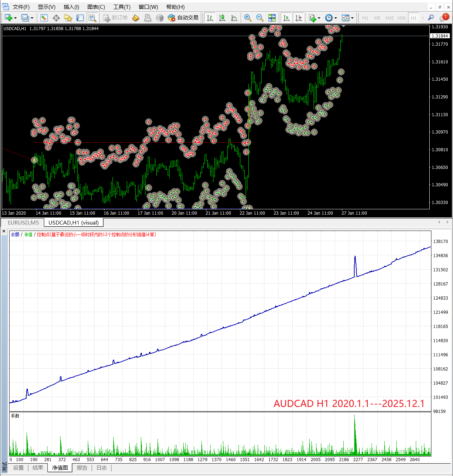Open the search magnifier in toolbar
The image size is (453, 476).
click(x=431, y=18)
